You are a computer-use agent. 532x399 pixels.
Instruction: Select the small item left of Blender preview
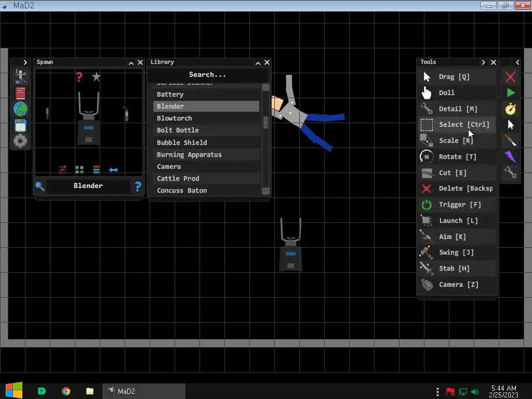click(47, 113)
